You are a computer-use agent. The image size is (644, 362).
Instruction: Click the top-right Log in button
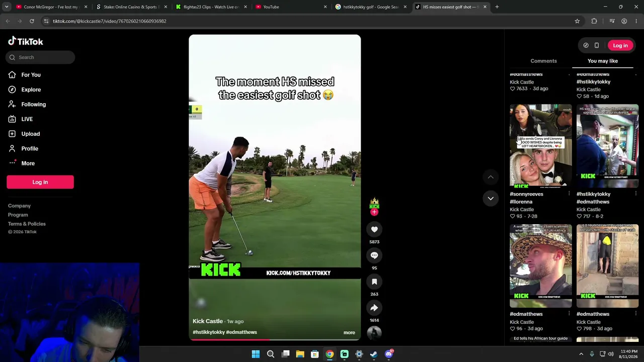tap(620, 45)
